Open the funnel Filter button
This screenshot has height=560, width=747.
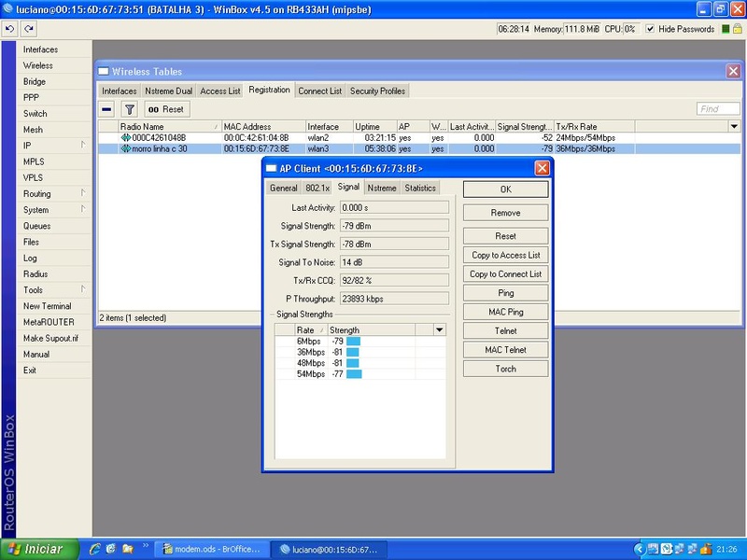129,109
